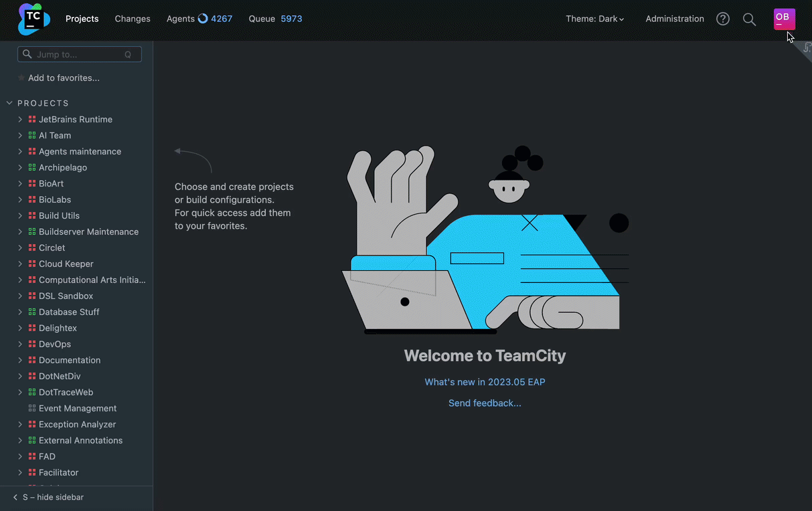Open the Build Utils project
This screenshot has width=812, height=511.
[59, 216]
